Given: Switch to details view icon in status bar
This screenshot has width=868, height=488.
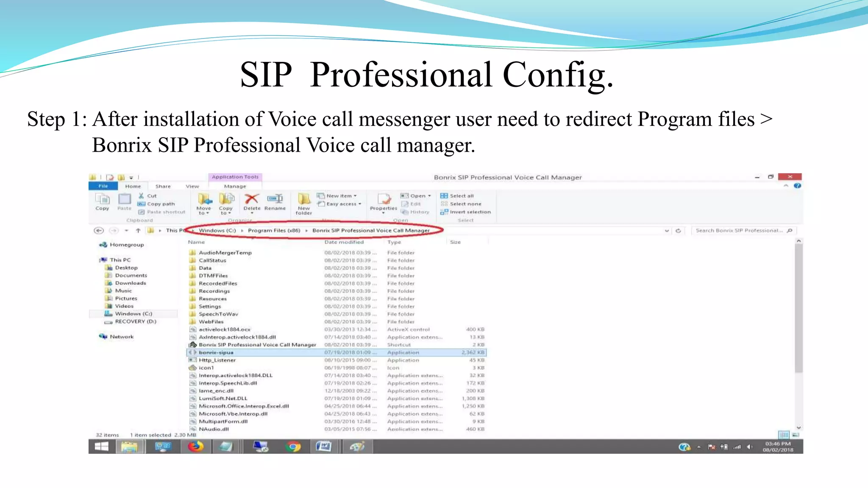Looking at the screenshot, I should coord(784,435).
